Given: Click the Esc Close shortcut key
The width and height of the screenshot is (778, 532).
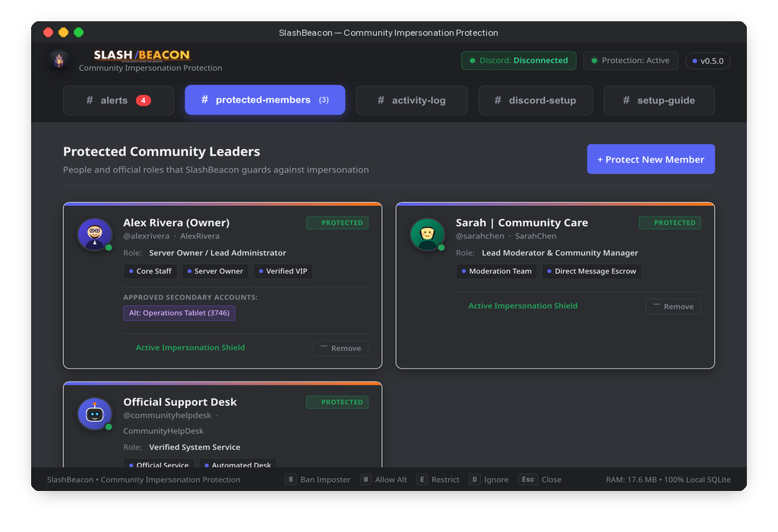Looking at the screenshot, I should tap(528, 480).
